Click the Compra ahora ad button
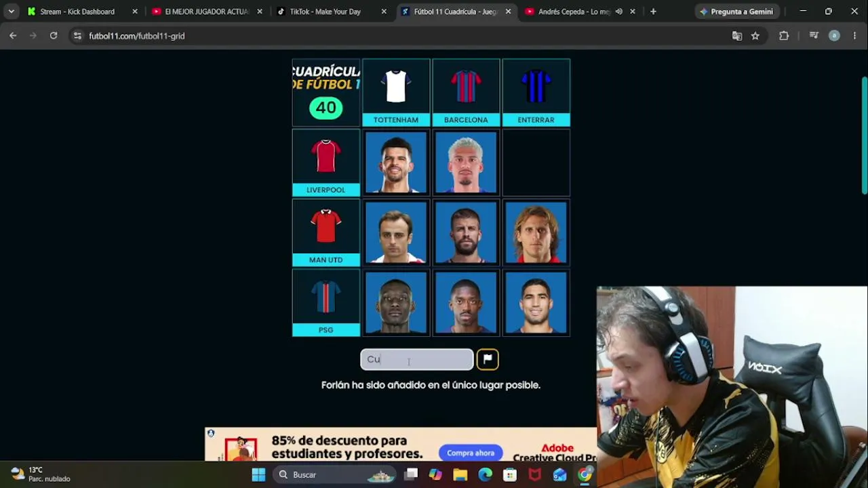Image resolution: width=868 pixels, height=488 pixels. 471,453
